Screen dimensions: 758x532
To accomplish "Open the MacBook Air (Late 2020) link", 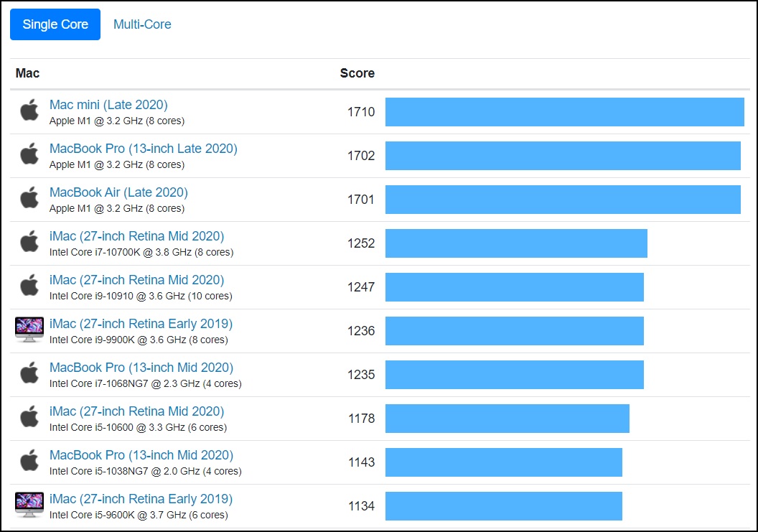I will pos(118,192).
